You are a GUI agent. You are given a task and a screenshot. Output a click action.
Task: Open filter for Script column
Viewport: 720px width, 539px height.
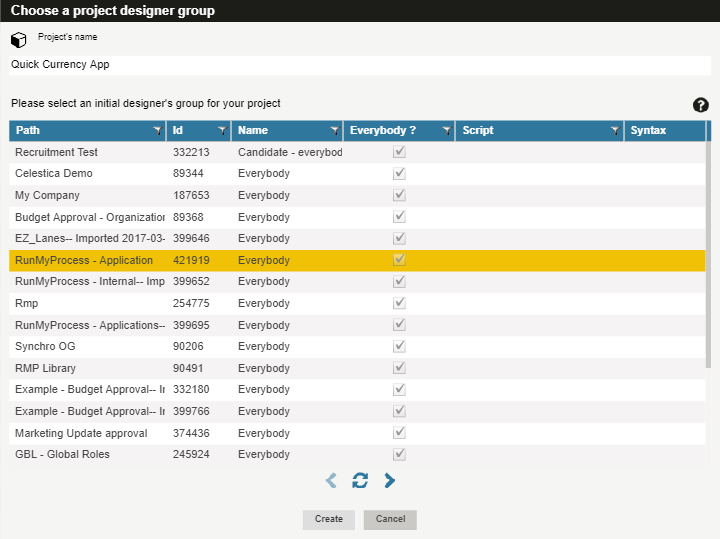pos(615,131)
